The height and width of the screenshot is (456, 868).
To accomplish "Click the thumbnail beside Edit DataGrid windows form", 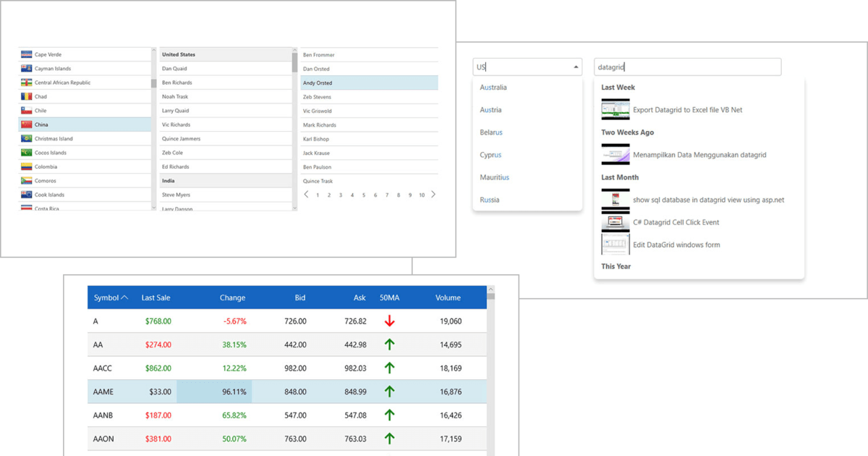I will (615, 245).
